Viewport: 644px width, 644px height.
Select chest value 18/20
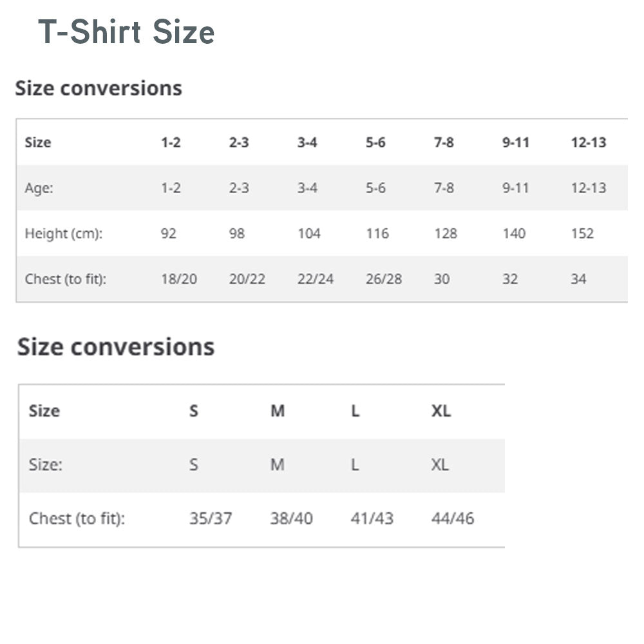179,279
